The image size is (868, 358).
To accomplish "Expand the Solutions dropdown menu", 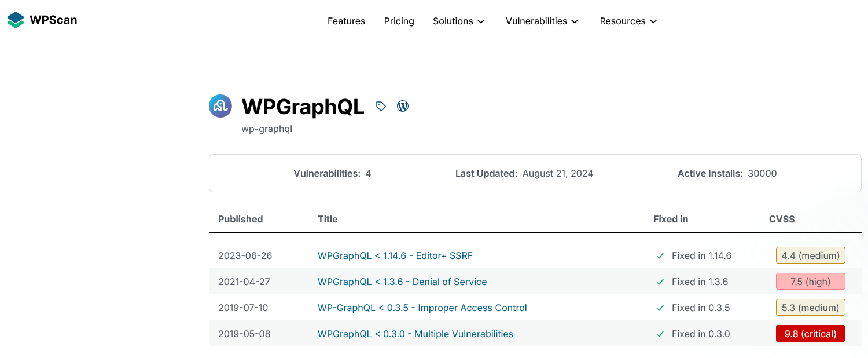I will 458,21.
